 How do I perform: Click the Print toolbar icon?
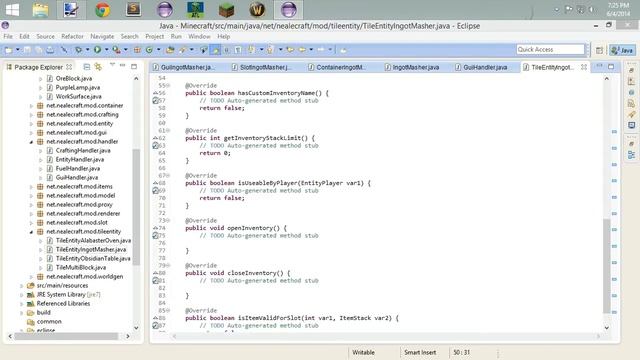[50, 50]
